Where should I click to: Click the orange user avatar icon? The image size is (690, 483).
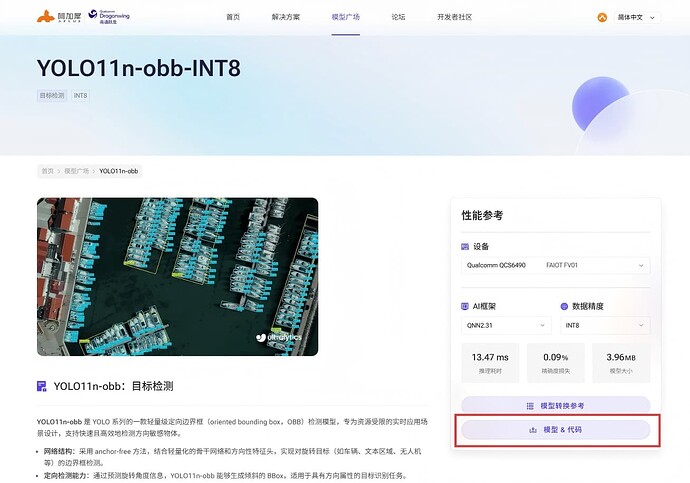[602, 17]
